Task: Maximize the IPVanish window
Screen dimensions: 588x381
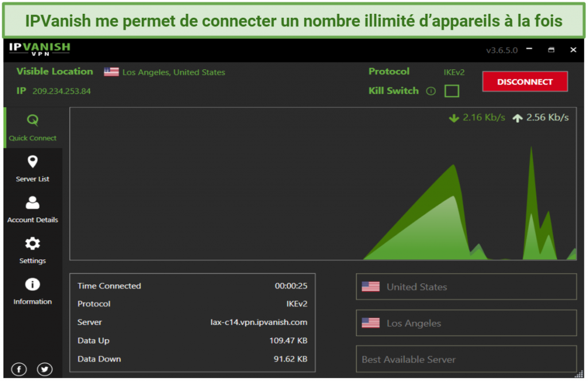Action: coord(551,49)
